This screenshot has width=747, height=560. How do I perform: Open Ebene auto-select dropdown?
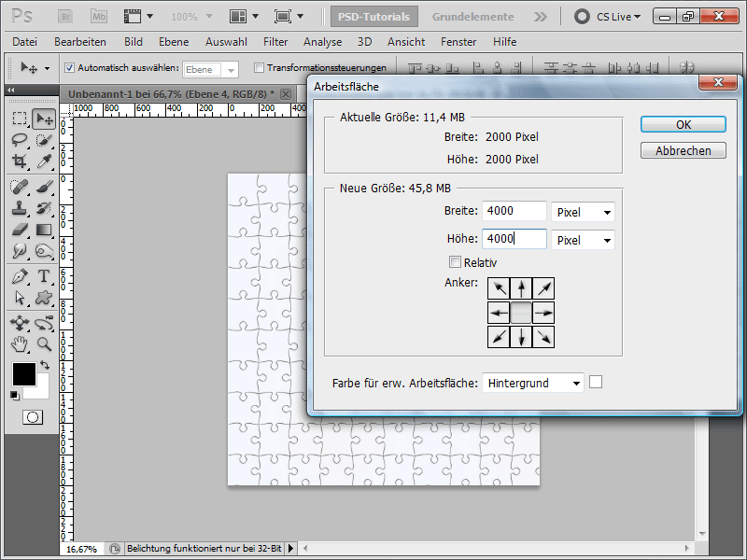211,69
